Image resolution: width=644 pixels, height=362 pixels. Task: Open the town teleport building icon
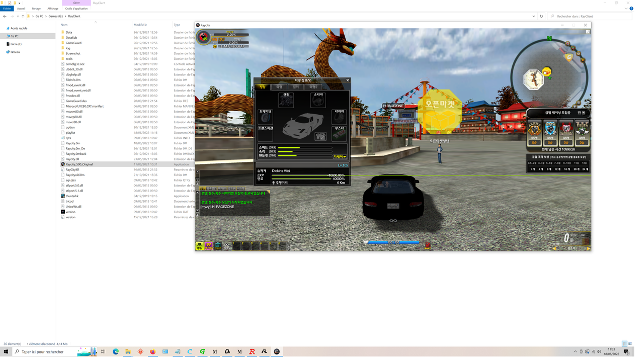pyautogui.click(x=217, y=245)
